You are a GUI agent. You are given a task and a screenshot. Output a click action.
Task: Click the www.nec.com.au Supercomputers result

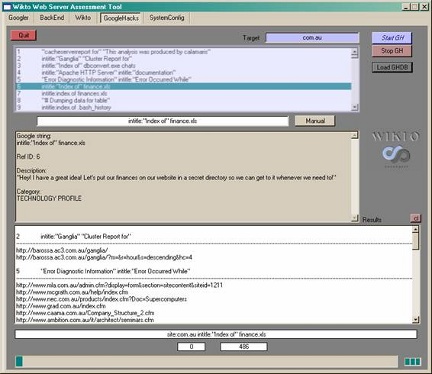[x=101, y=299]
